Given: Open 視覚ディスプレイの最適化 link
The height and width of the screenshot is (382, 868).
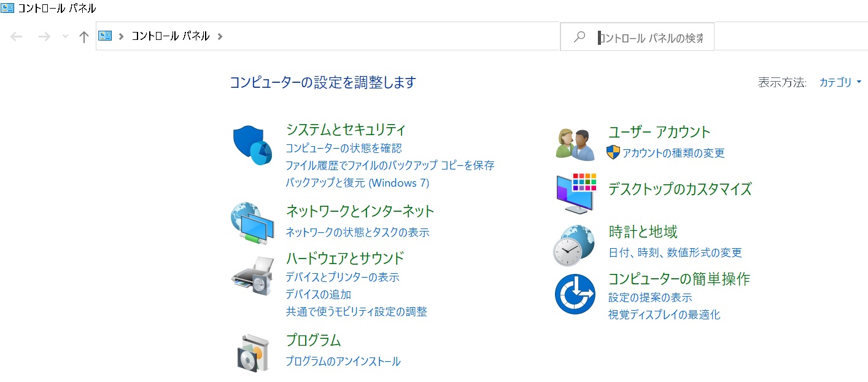Looking at the screenshot, I should click(664, 314).
